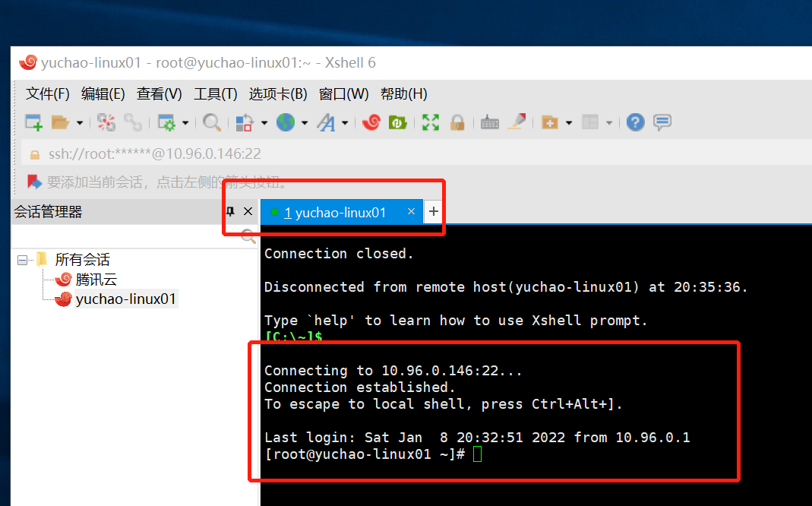Open the dropdown arrow beside globe icon
Viewport: 812px width, 506px height.
[x=305, y=122]
